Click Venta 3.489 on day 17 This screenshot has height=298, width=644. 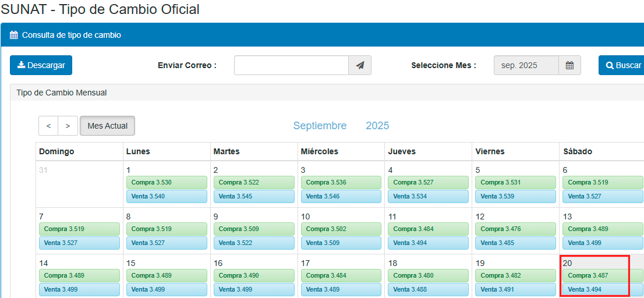(341, 290)
